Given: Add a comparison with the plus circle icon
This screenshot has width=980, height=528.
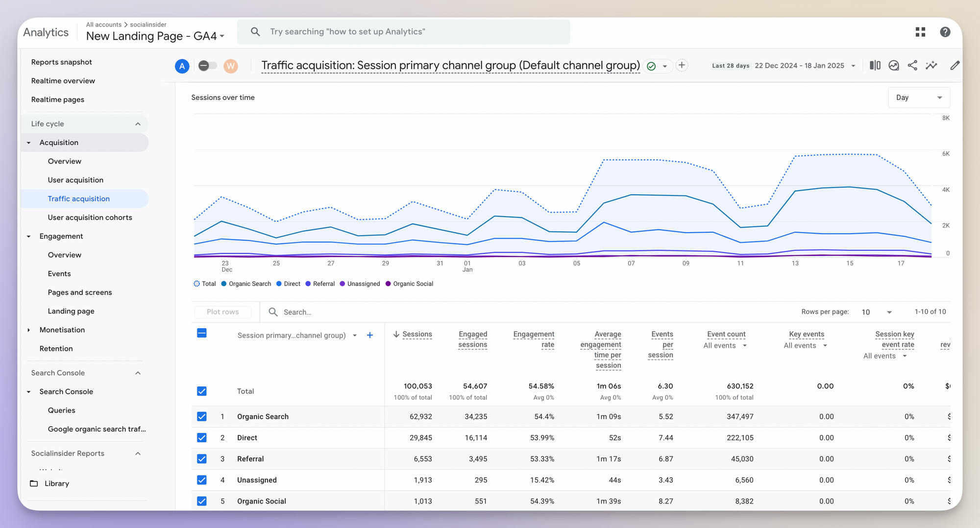Looking at the screenshot, I should pos(682,66).
